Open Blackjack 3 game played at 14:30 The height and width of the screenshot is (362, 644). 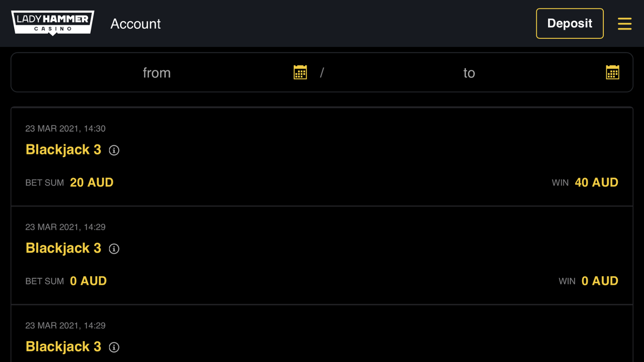coord(63,150)
